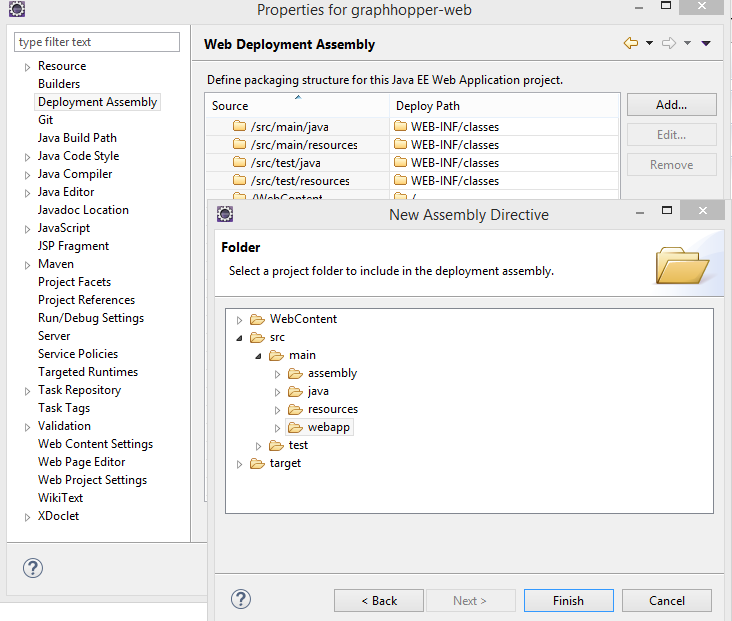Image resolution: width=732 pixels, height=621 pixels.
Task: Click the forward navigation arrow icon
Action: (669, 43)
